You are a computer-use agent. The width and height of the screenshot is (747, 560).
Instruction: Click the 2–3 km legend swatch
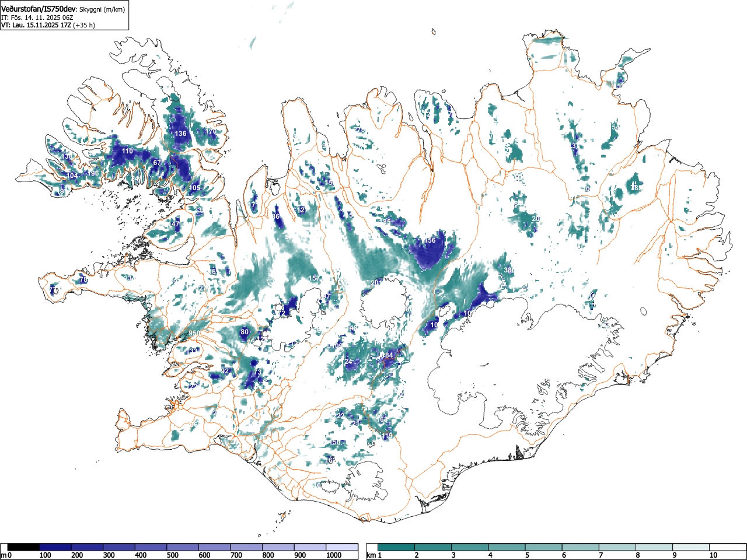pos(433,547)
